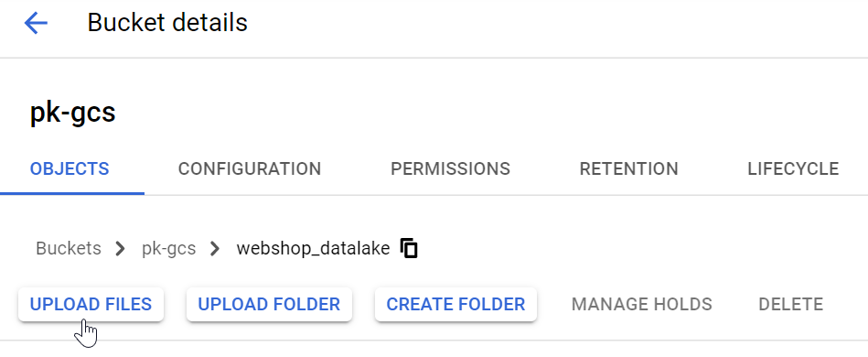868x357 pixels.
Task: Click the CREATE FOLDER button
Action: (x=455, y=304)
